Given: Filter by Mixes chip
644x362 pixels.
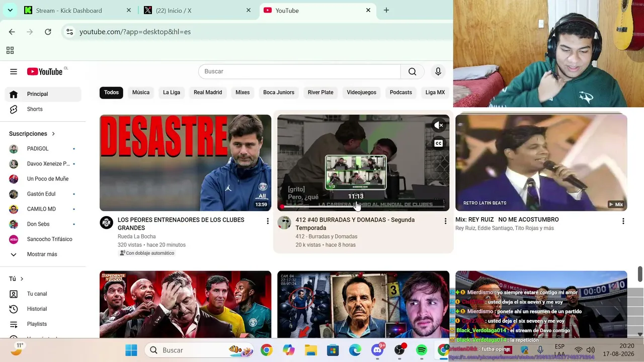Looking at the screenshot, I should 243,93.
